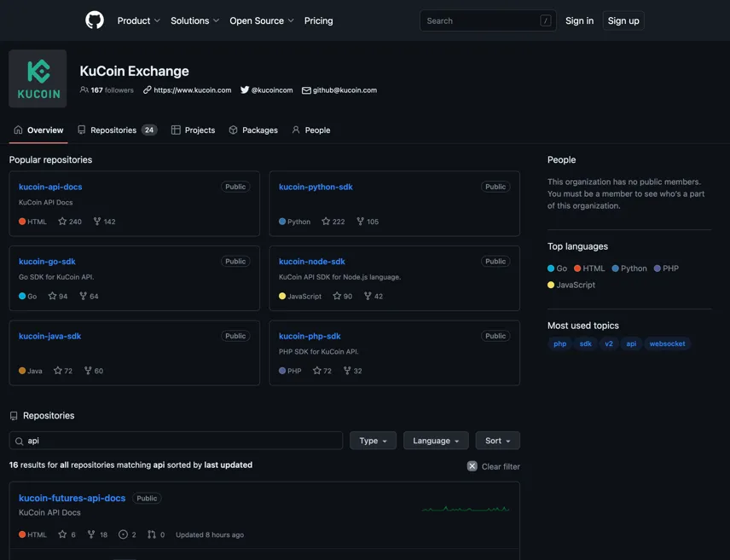Select the sdk topic tag
The image size is (730, 560).
tap(586, 344)
